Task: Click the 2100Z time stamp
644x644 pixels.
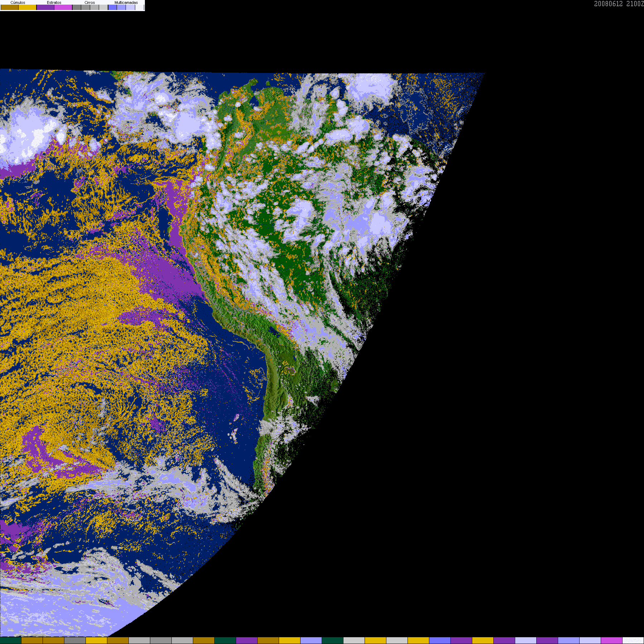Action: coord(635,4)
